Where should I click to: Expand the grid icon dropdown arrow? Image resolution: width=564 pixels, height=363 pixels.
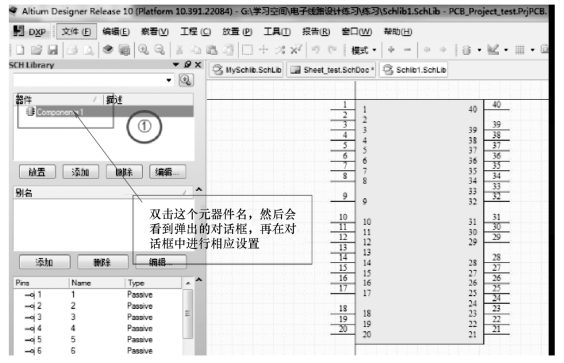[532, 50]
